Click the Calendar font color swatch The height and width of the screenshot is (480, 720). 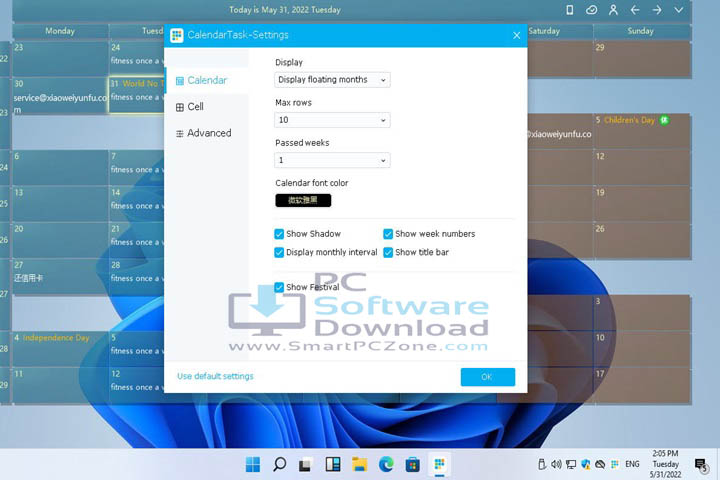point(303,200)
